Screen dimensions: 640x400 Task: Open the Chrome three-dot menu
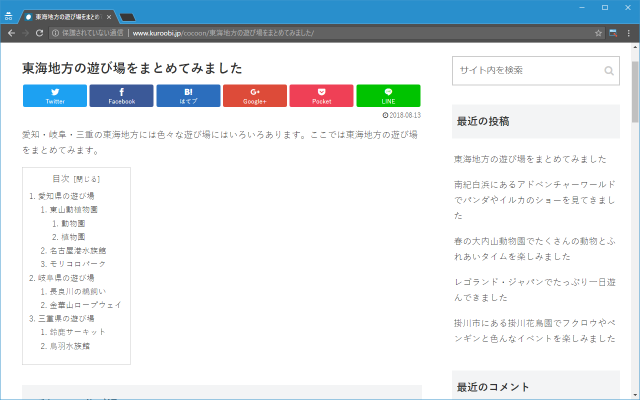[629, 33]
